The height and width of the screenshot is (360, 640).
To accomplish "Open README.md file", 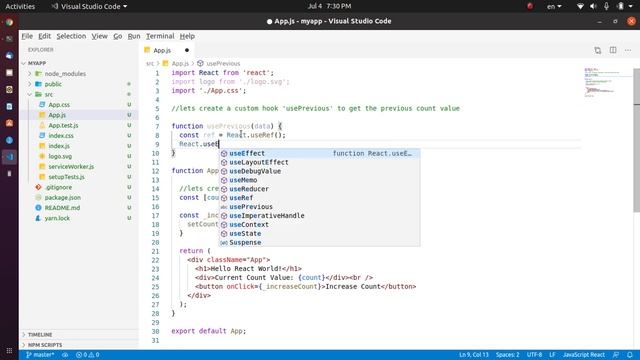I will coord(62,208).
